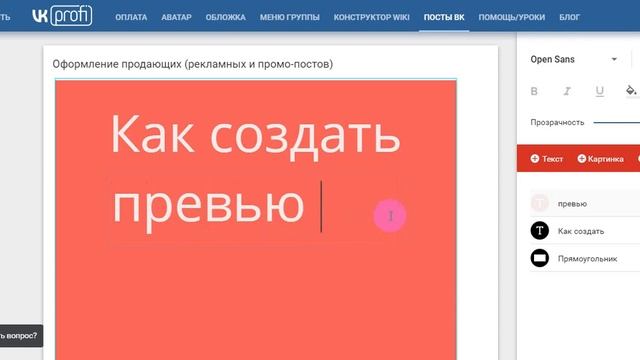Screen dimensions: 640x360
Task: Select the 'Прямоугольник' layer row label
Action: (587, 259)
